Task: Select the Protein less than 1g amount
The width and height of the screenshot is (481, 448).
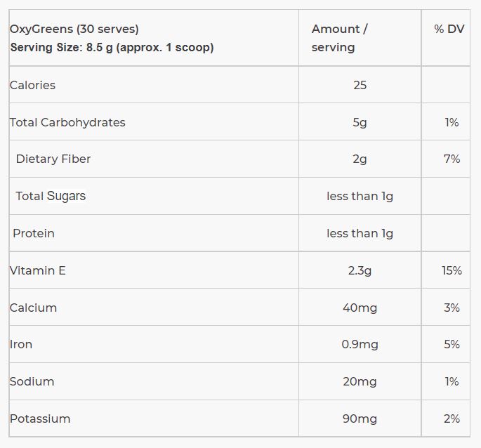Action: pyautogui.click(x=360, y=234)
